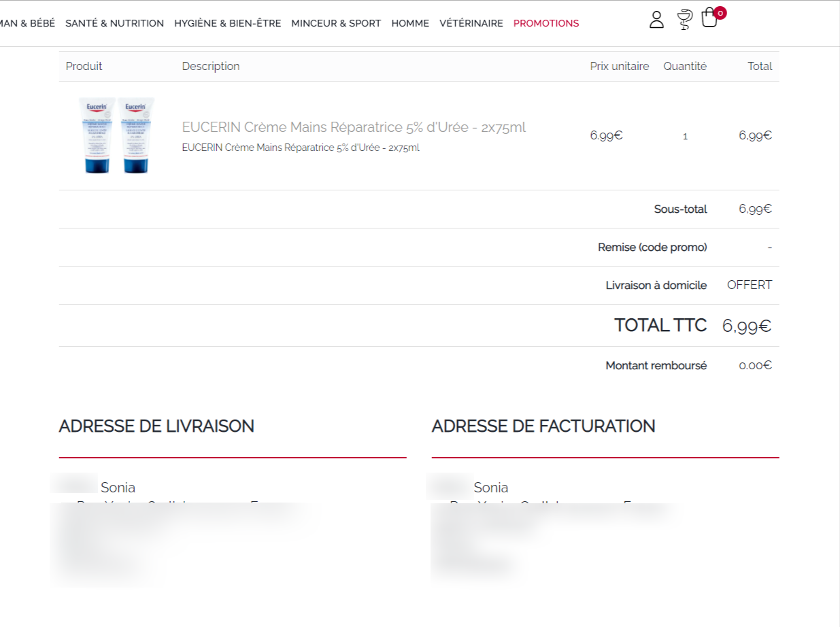This screenshot has width=840, height=627.
Task: Select the OFFERT home delivery value
Action: pyautogui.click(x=749, y=285)
